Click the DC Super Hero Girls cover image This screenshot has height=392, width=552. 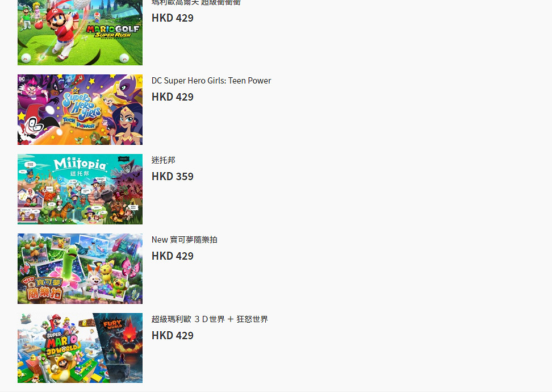coord(80,110)
